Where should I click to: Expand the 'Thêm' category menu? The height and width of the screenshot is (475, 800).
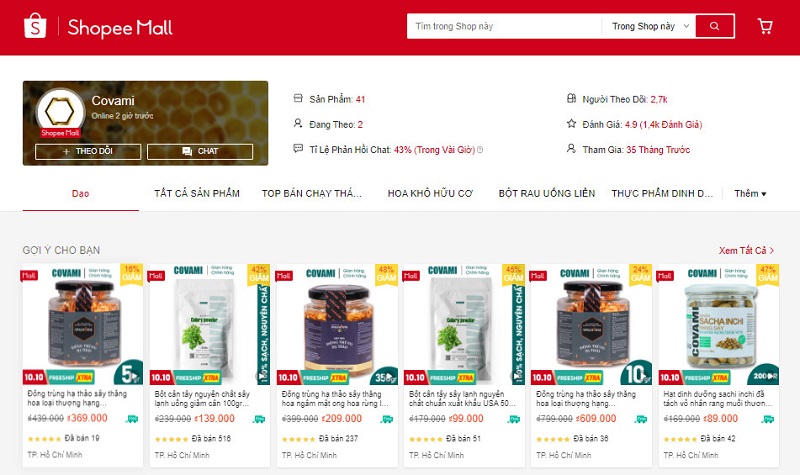[x=750, y=193]
